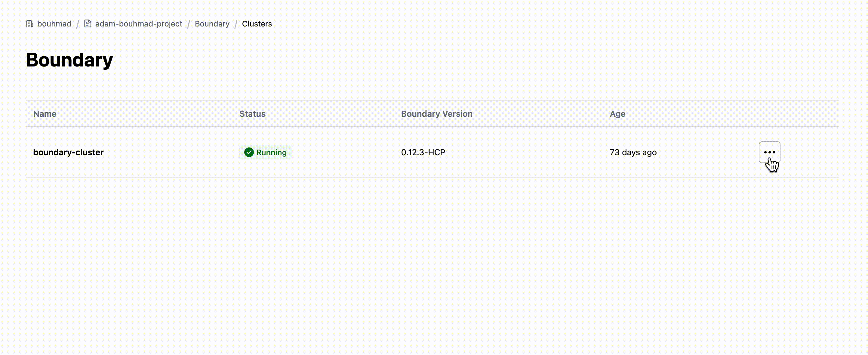Click the Running status badge text
The image size is (868, 355).
271,153
